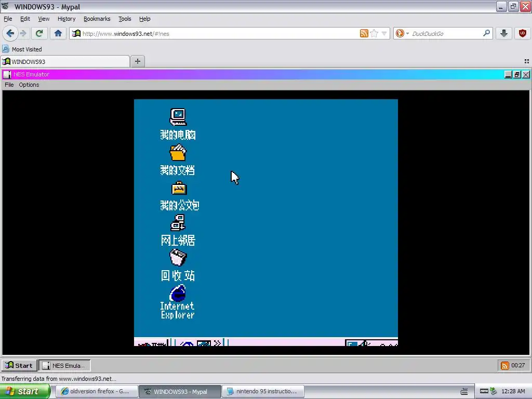Bookmark page with the star icon
The width and height of the screenshot is (532, 399).
click(x=374, y=33)
